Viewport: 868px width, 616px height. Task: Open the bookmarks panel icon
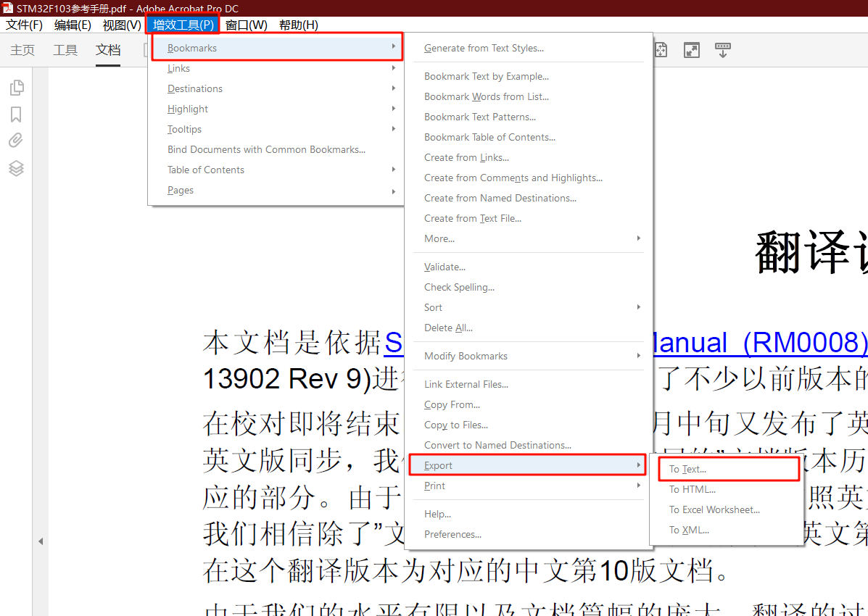pos(16,115)
